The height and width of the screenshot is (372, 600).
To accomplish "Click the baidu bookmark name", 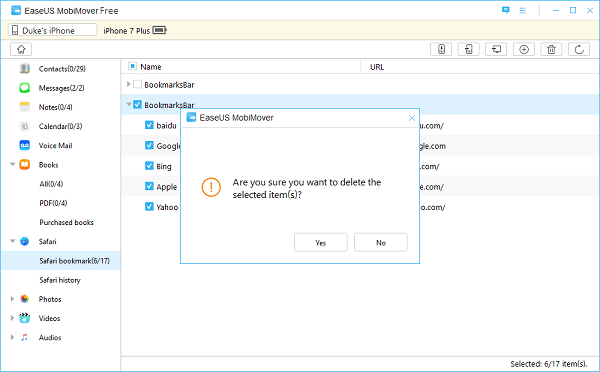I will coord(166,125).
